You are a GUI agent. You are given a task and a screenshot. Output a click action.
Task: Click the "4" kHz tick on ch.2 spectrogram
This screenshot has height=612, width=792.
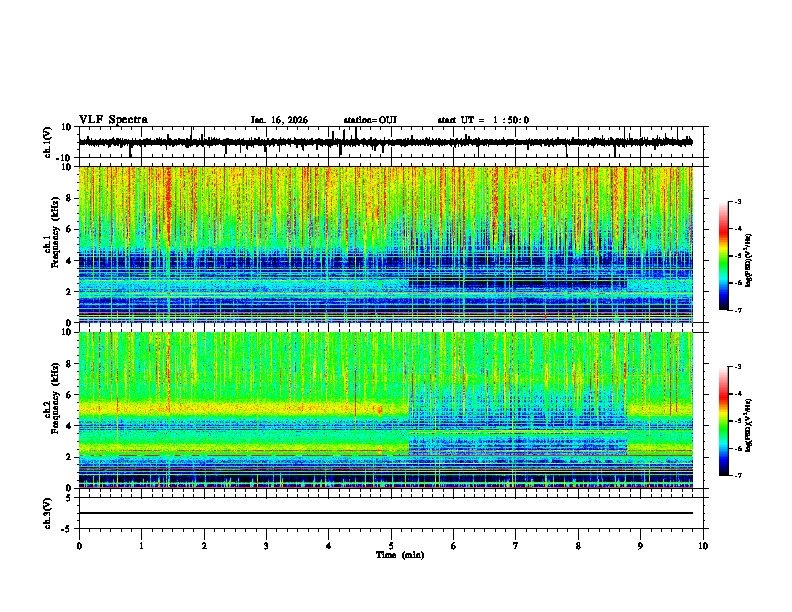(x=69, y=426)
